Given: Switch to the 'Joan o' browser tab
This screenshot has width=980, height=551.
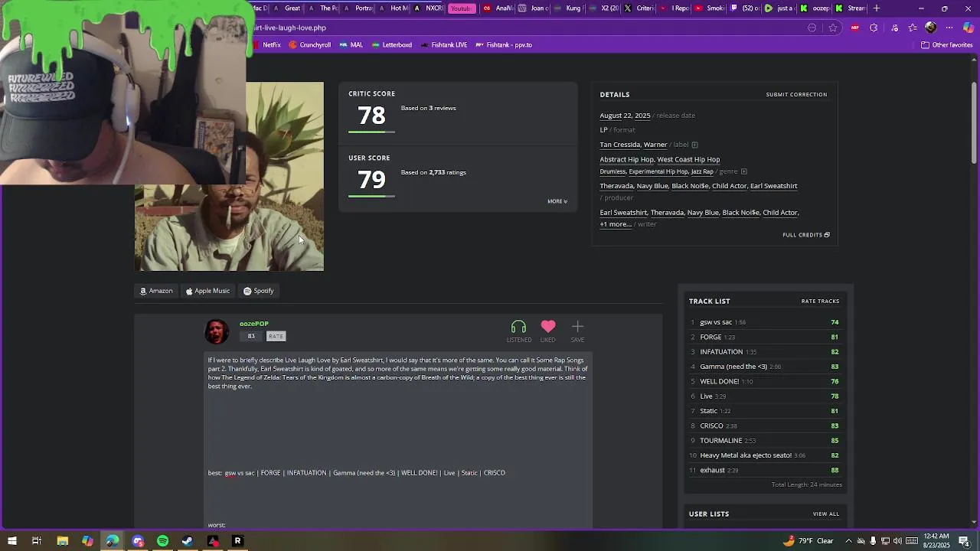Looking at the screenshot, I should point(534,8).
